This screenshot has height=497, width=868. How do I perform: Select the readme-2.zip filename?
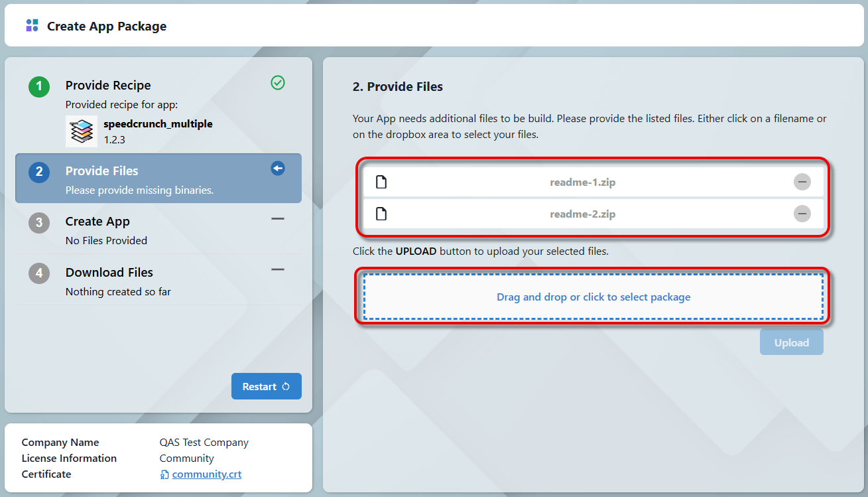click(x=582, y=214)
